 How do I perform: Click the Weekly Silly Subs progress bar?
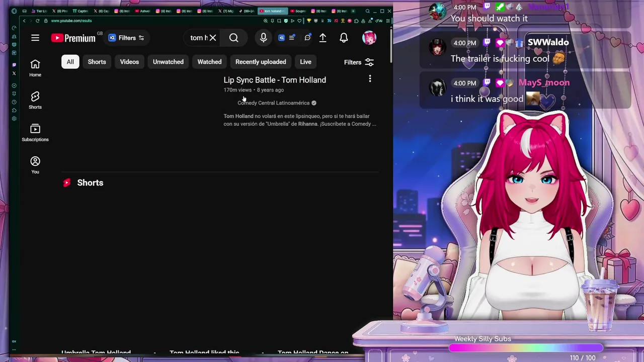click(x=526, y=348)
